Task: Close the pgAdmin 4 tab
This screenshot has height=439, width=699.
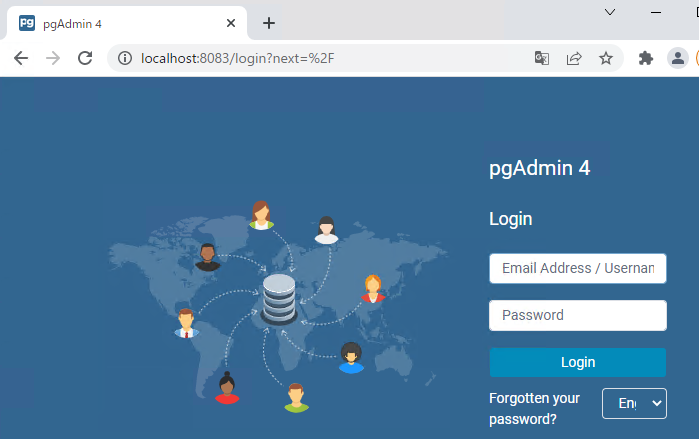Action: click(x=231, y=23)
